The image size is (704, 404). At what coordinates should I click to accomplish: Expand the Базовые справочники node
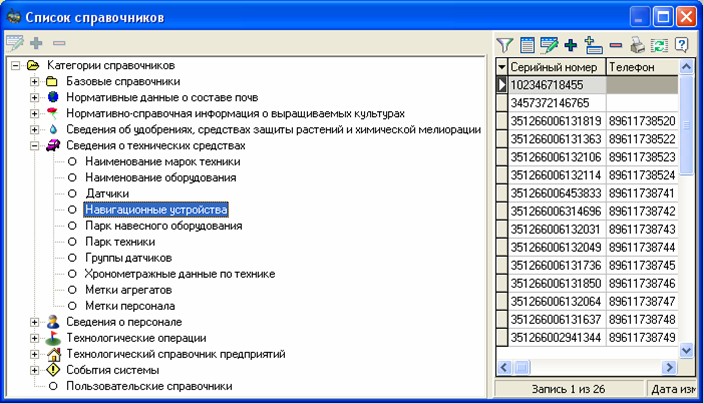coord(34,82)
